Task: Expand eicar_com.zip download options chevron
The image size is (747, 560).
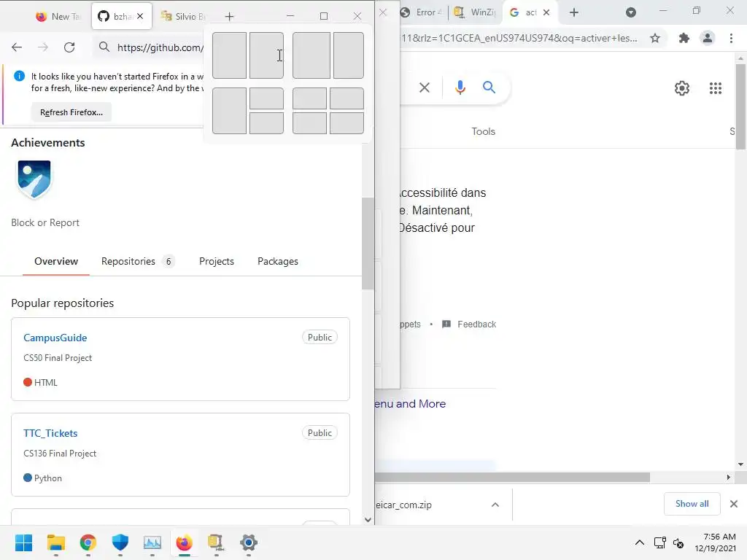Action: coord(495,505)
